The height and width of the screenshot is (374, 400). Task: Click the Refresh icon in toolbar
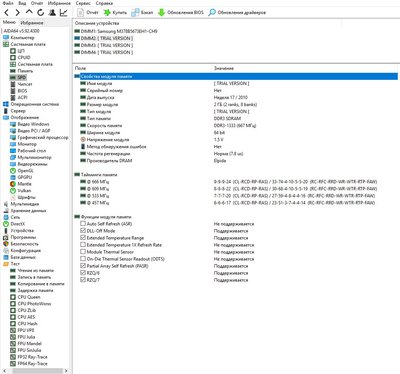click(x=40, y=13)
